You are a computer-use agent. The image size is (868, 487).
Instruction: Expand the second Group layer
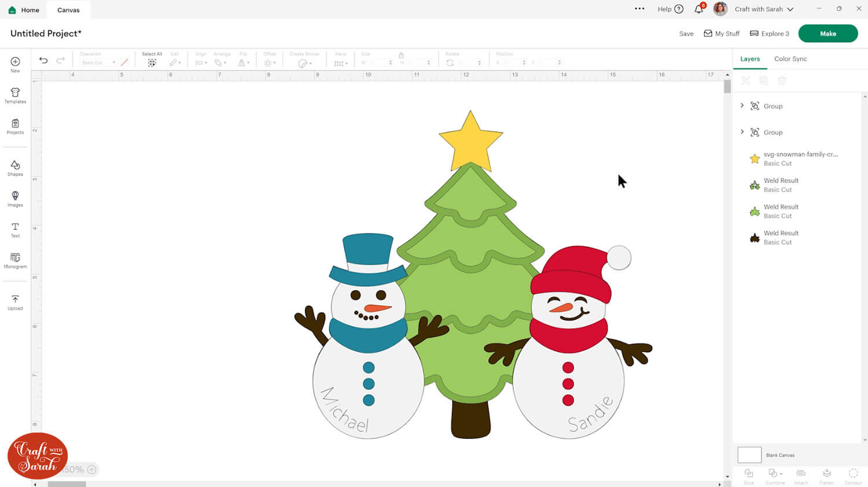[742, 132]
